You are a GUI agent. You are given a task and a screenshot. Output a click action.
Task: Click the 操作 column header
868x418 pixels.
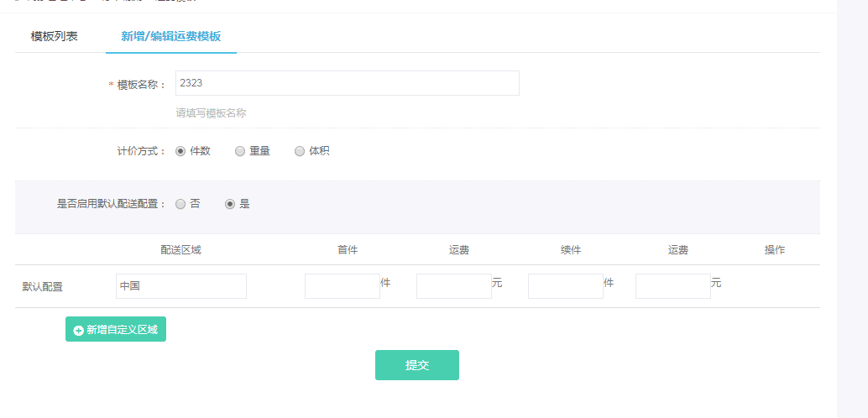coord(774,250)
